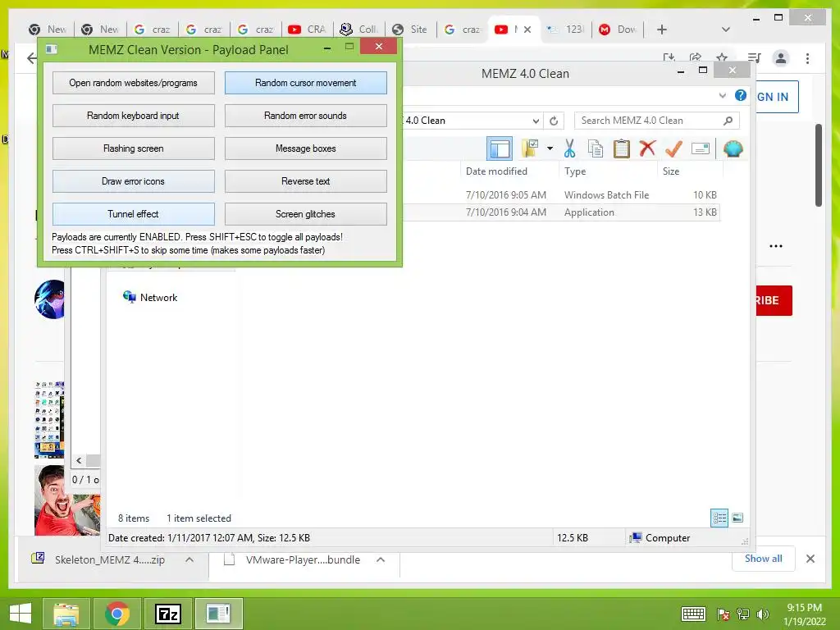Viewport: 840px width, 630px height.
Task: Click the orange checkmark Properties icon
Action: [x=673, y=148]
